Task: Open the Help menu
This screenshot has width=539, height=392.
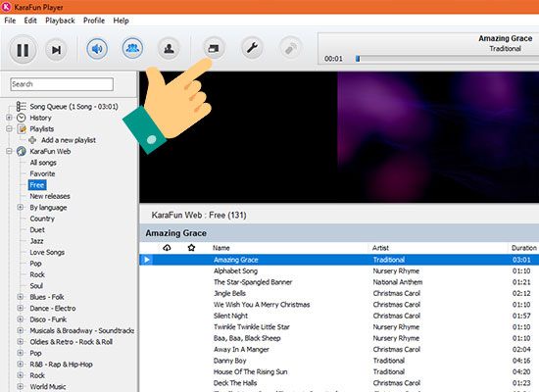Action: tap(121, 21)
